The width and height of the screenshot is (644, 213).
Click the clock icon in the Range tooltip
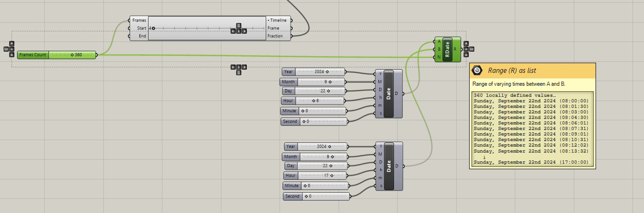477,70
